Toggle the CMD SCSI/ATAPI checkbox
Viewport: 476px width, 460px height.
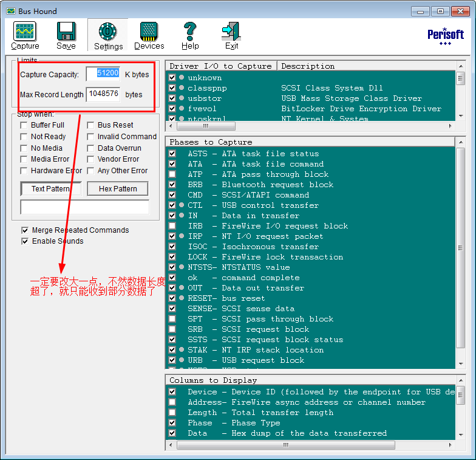[172, 194]
